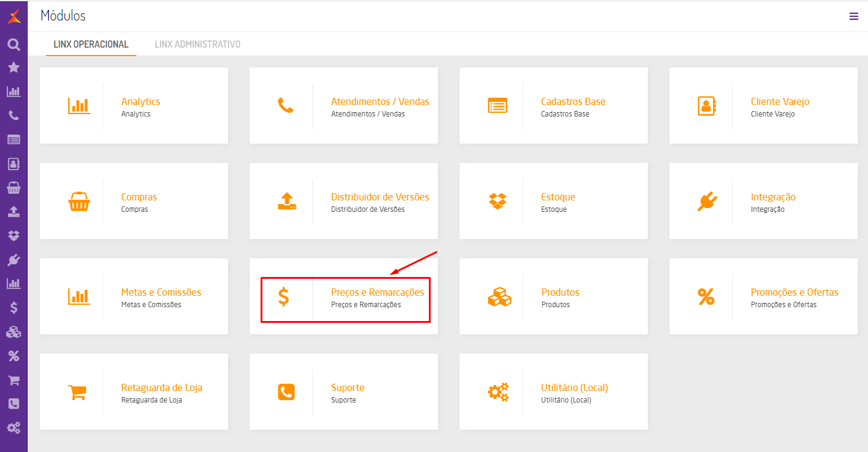Image resolution: width=868 pixels, height=452 pixels.
Task: Select the dollar sign icon in the sidebar
Action: [x=13, y=307]
